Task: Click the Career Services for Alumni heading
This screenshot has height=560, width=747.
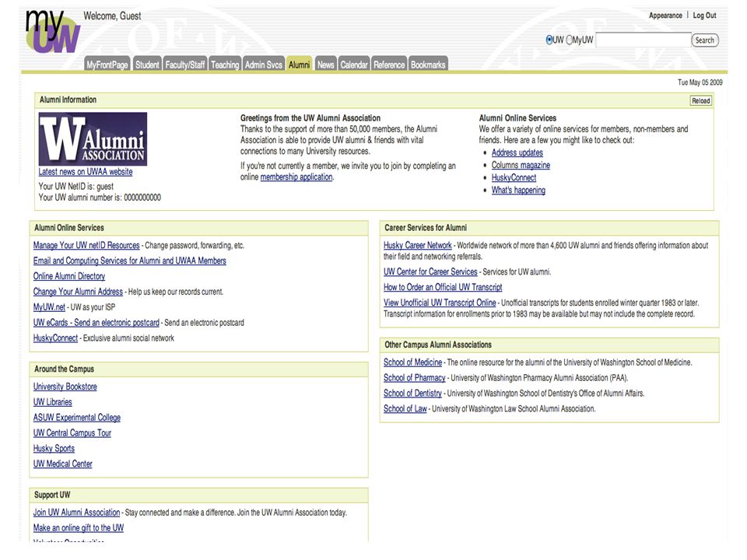Action: [426, 228]
